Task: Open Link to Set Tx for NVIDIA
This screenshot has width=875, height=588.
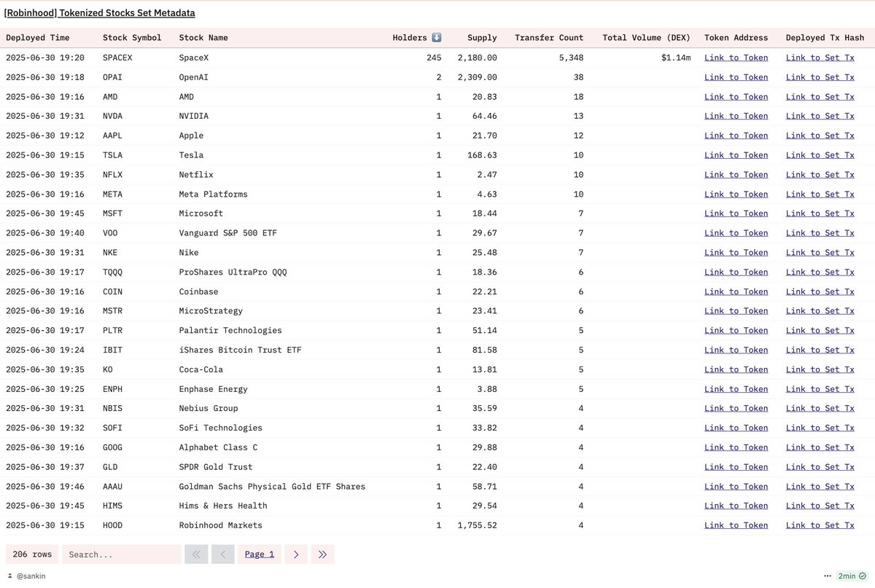Action: [820, 116]
